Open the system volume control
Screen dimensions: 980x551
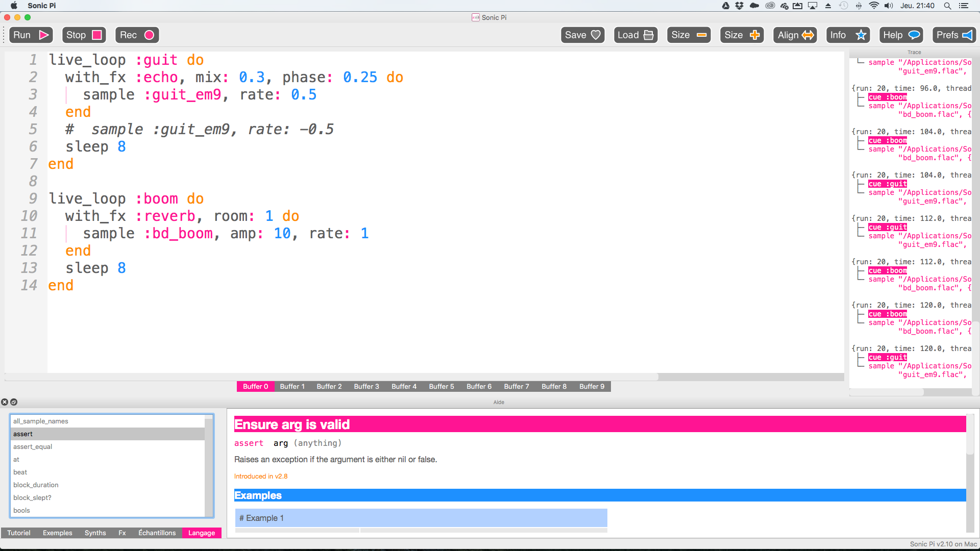coord(889,6)
